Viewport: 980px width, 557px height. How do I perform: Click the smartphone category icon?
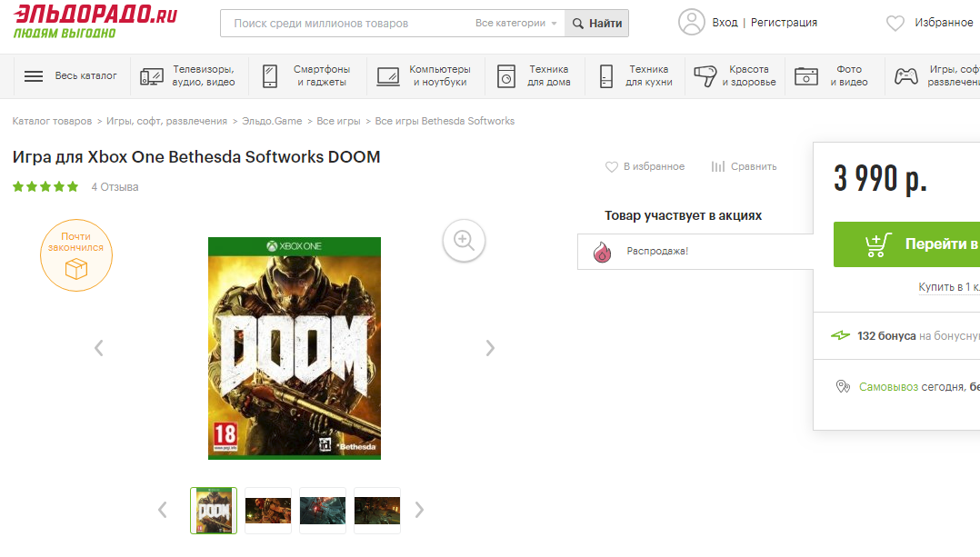tap(270, 76)
